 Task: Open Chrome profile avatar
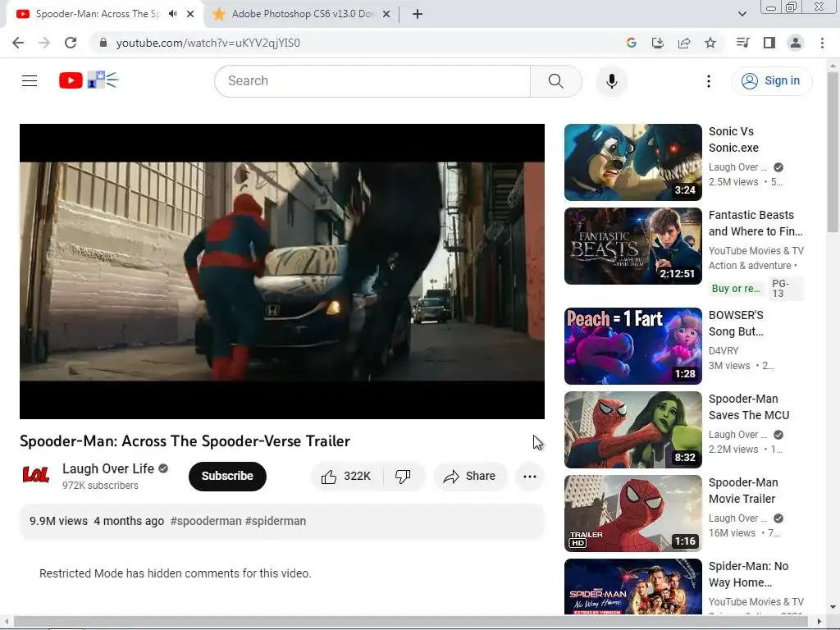[x=796, y=43]
